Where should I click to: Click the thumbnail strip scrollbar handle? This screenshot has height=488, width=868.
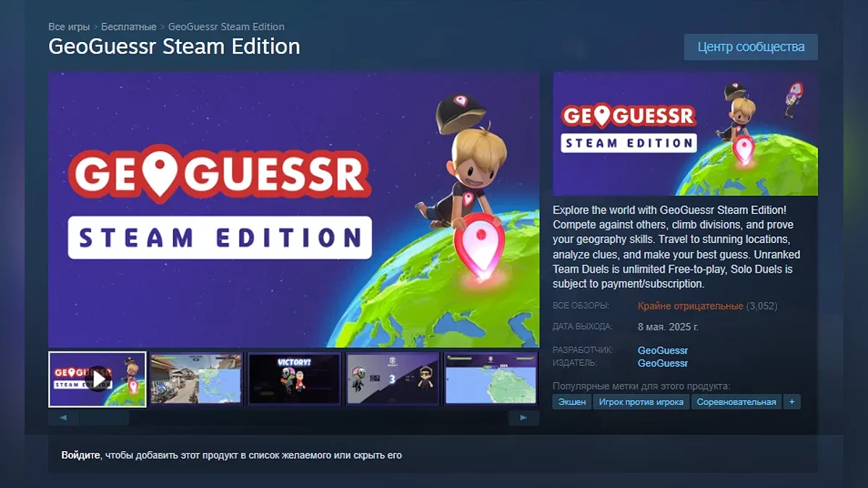(104, 418)
